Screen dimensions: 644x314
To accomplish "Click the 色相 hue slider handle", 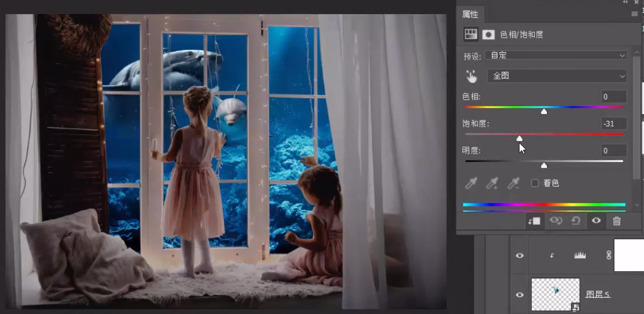I will (544, 112).
